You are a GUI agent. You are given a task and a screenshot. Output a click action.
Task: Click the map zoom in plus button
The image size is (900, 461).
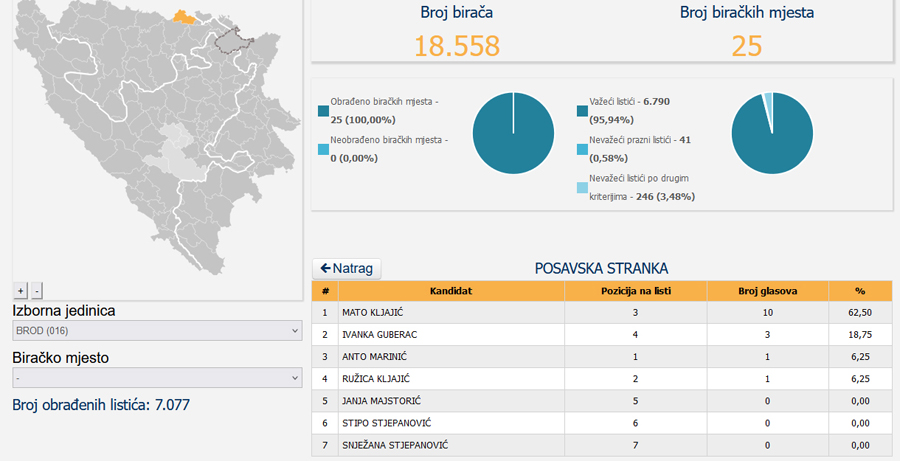pos(20,291)
